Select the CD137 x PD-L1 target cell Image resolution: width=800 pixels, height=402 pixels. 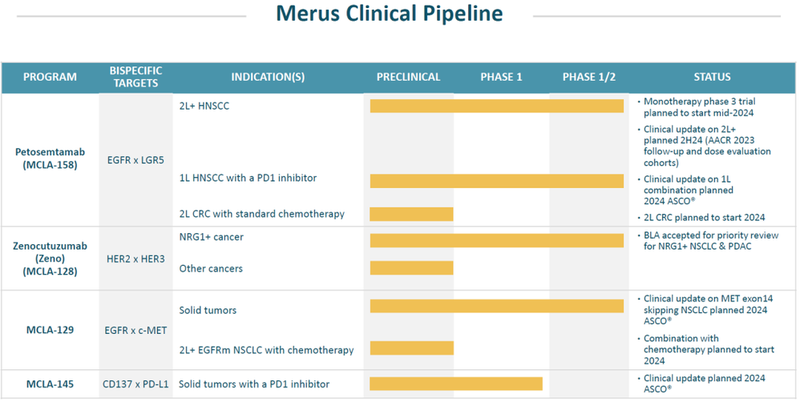(135, 384)
